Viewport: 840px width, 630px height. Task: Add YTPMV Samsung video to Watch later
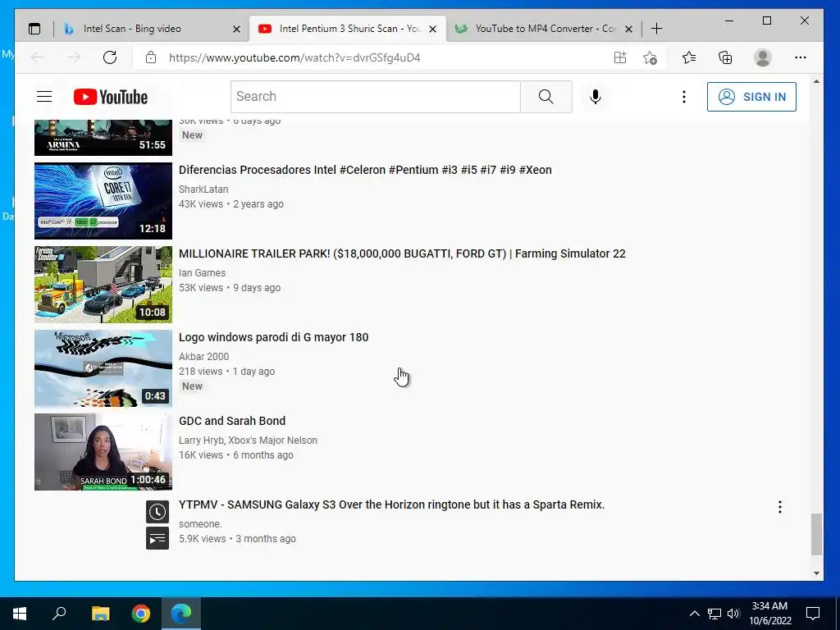point(157,512)
